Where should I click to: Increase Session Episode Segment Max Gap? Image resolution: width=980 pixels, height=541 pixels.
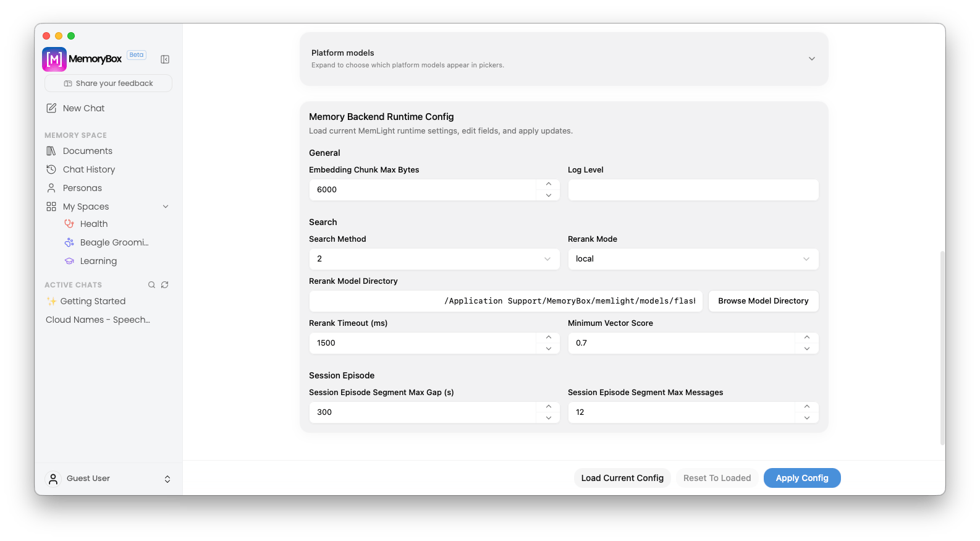pos(549,407)
